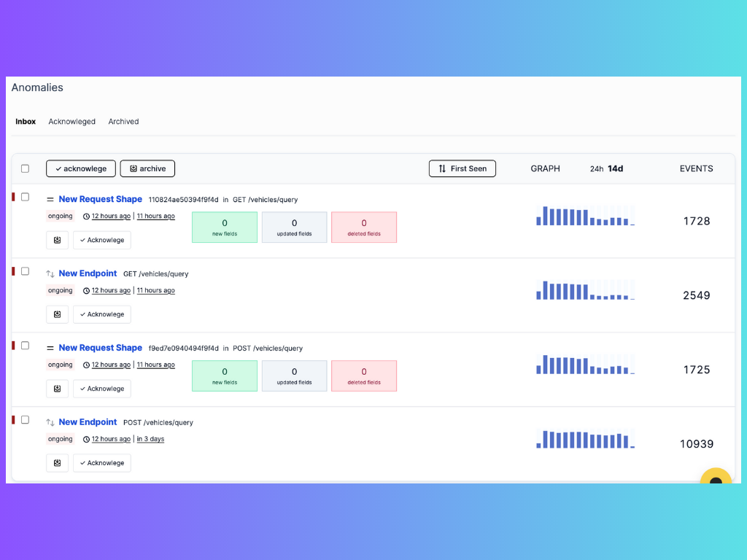This screenshot has height=560, width=747.
Task: Open the chat support bubble at bottom right
Action: pyautogui.click(x=716, y=481)
